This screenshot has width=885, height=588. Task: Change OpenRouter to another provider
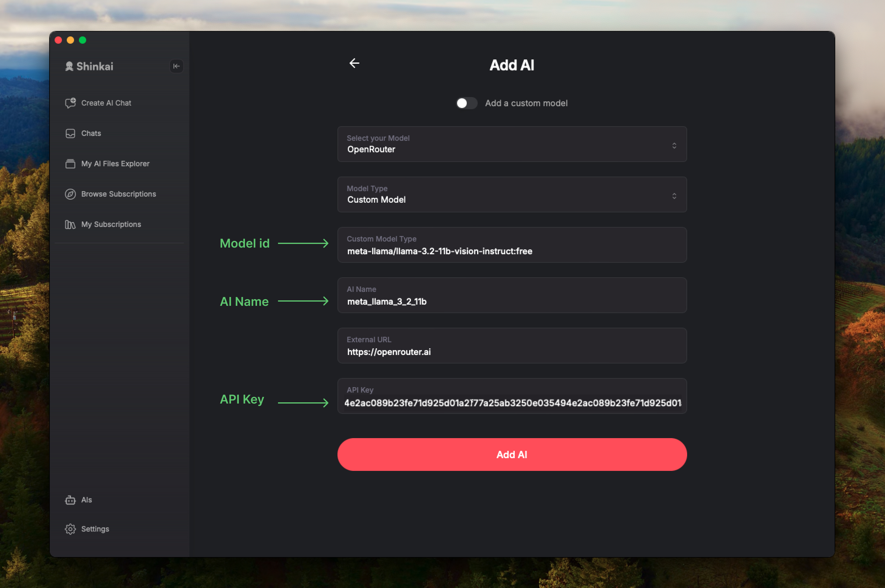click(512, 144)
